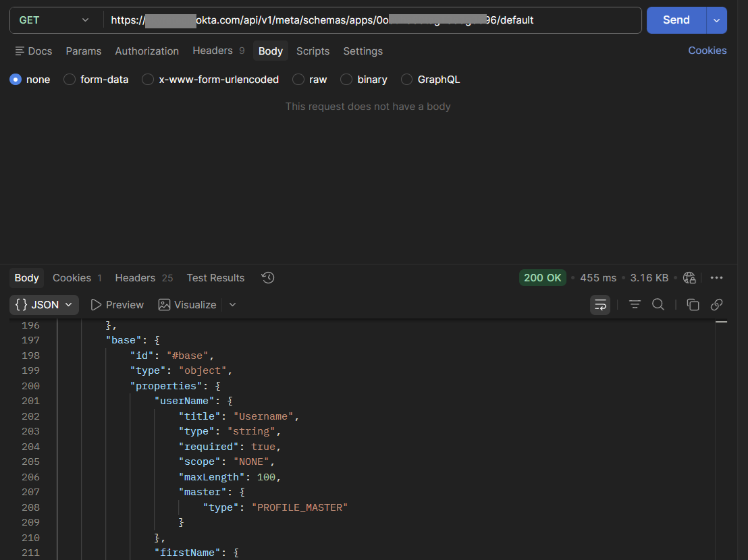Open response history clock icon
748x560 pixels.
pos(267,278)
